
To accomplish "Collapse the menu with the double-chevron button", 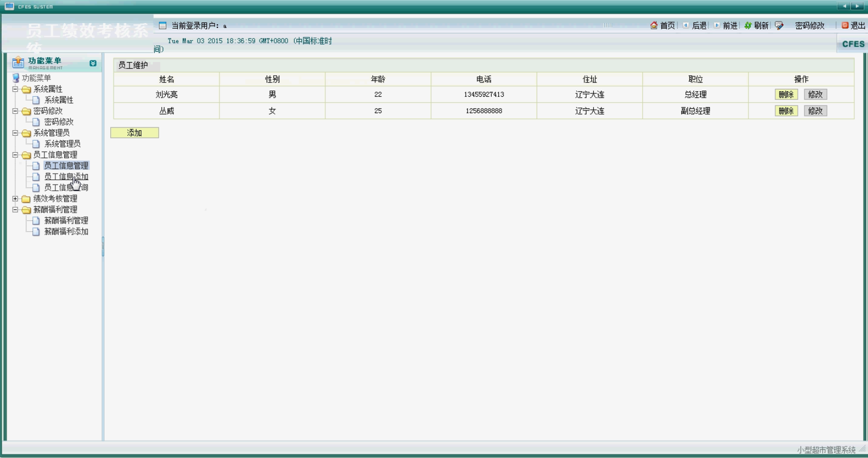I will tap(93, 63).
